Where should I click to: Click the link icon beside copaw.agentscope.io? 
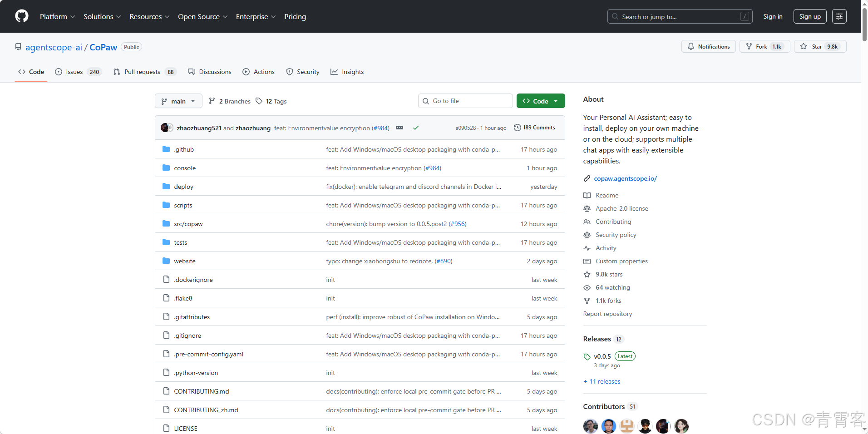587,179
